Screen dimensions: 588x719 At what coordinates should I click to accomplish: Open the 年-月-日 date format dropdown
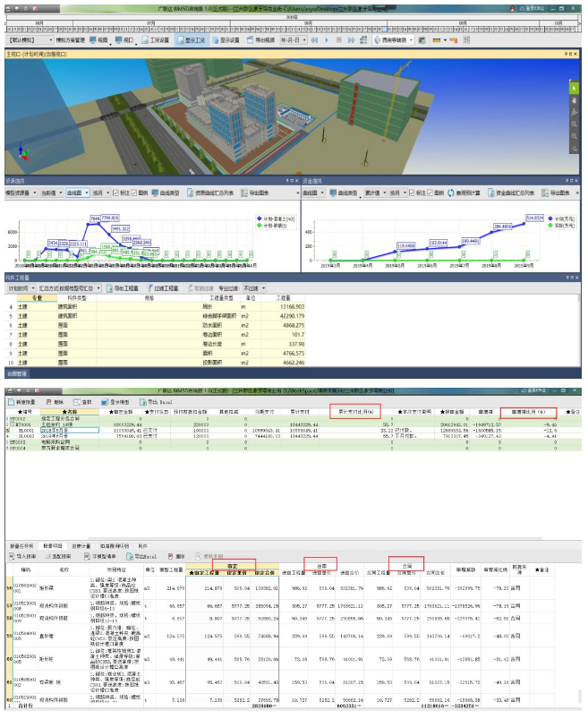(x=293, y=40)
